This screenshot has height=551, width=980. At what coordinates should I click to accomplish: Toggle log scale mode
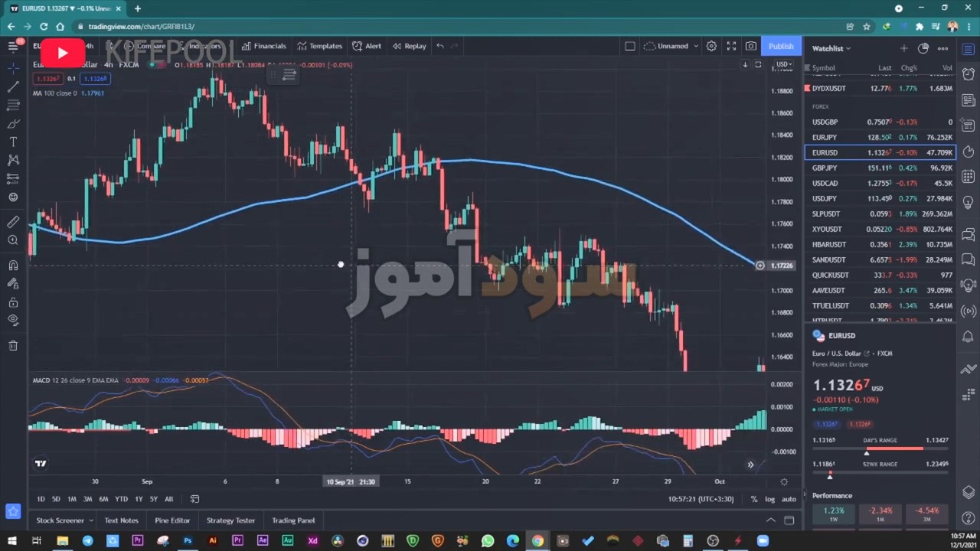pyautogui.click(x=769, y=499)
